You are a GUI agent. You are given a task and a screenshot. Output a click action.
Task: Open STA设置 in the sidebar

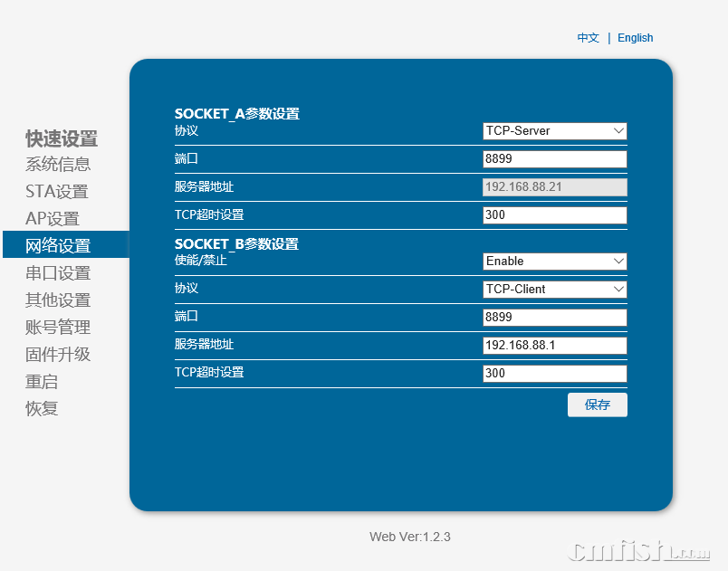coord(56,192)
